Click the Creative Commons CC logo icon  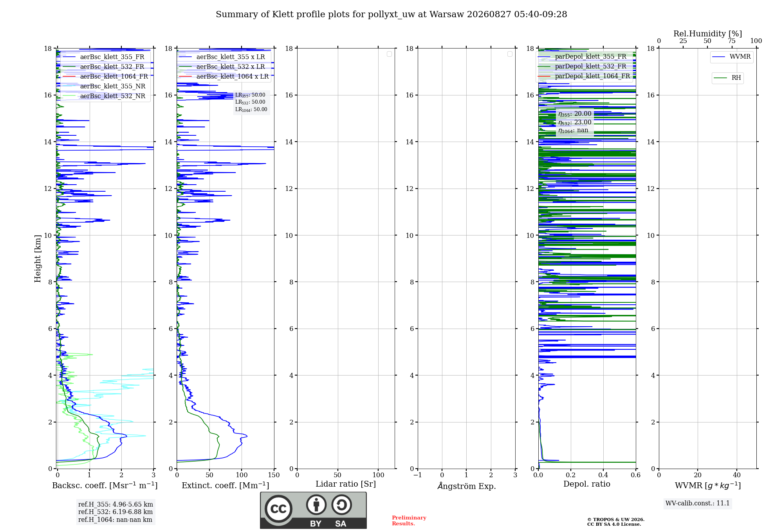tap(278, 509)
